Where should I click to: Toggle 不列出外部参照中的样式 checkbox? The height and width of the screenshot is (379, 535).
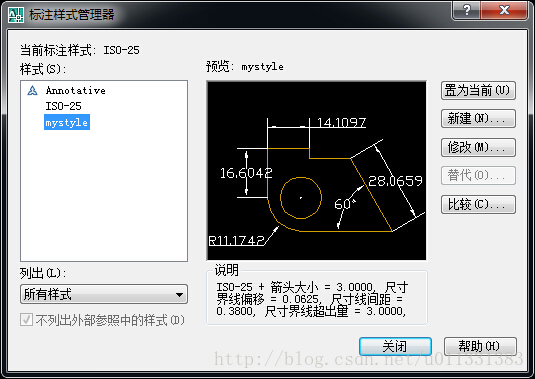[x=27, y=320]
